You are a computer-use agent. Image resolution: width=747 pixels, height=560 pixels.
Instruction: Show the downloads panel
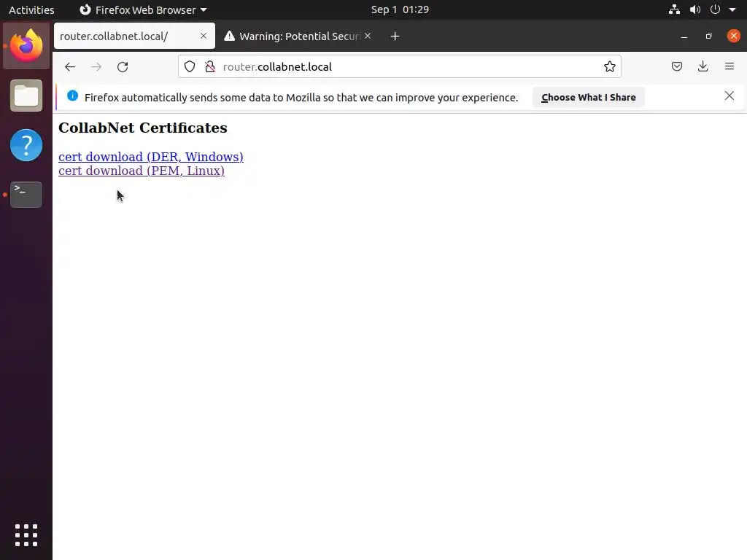703,66
